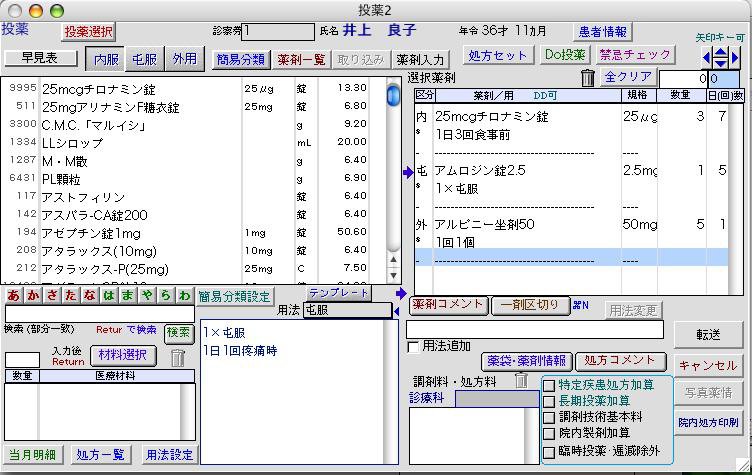The width and height of the screenshot is (752, 475).
Task: Open 当月明細
Action: point(33,454)
